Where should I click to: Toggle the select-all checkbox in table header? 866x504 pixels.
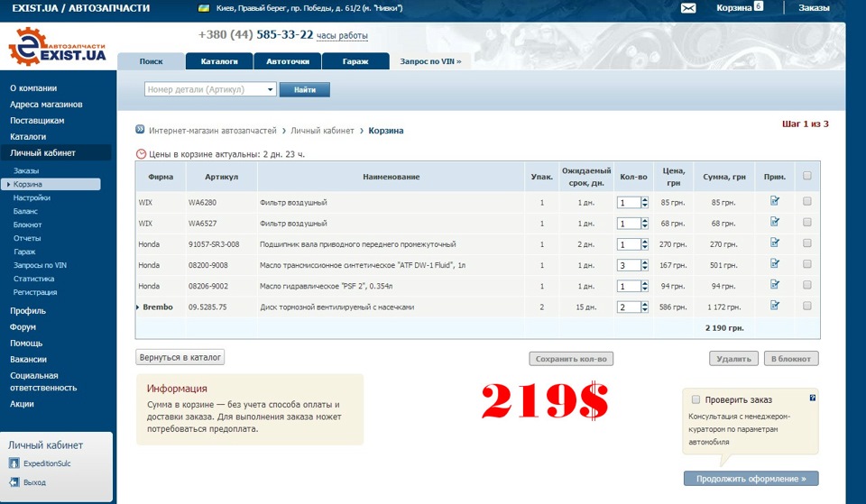tap(806, 176)
